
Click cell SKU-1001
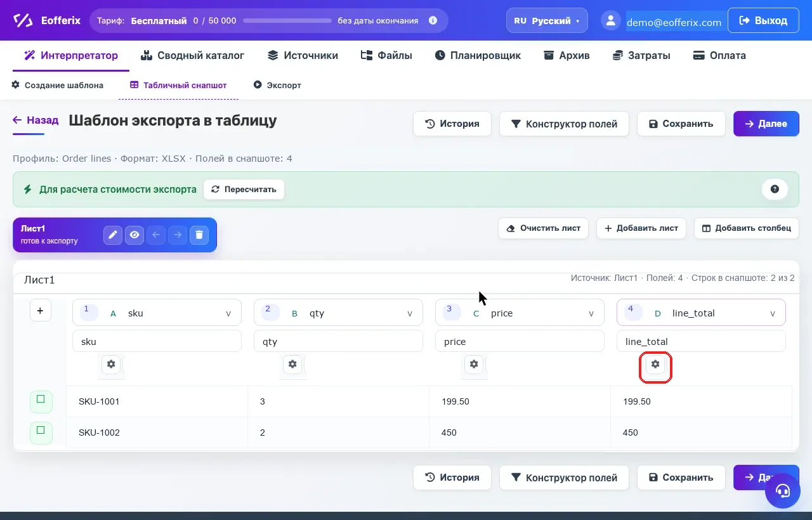click(157, 401)
